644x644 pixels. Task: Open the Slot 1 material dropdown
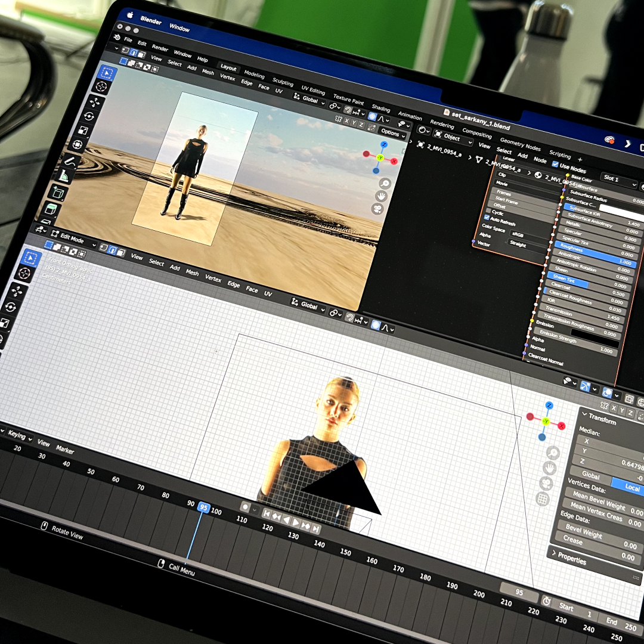click(x=614, y=178)
